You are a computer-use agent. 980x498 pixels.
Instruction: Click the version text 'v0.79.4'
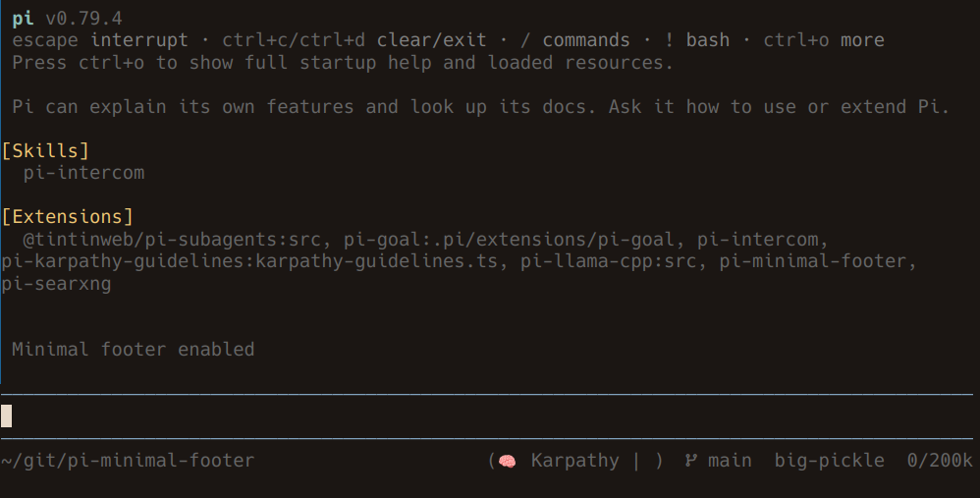[83, 19]
